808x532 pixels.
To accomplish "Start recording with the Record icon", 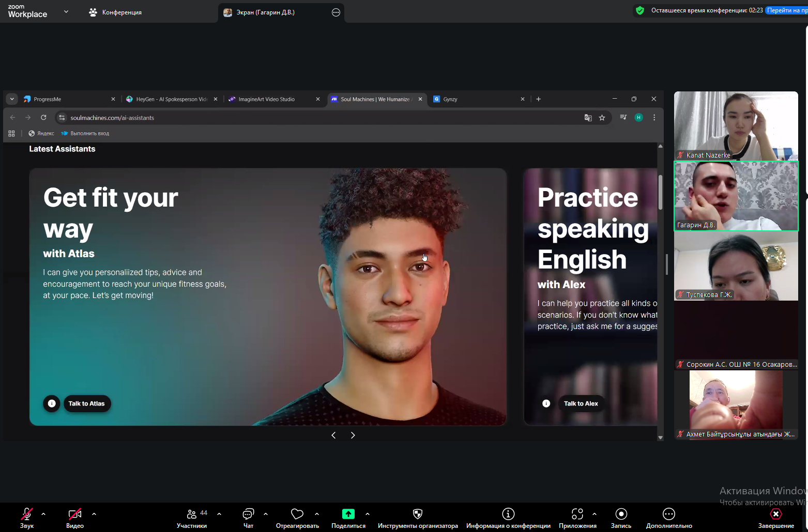I will click(621, 514).
